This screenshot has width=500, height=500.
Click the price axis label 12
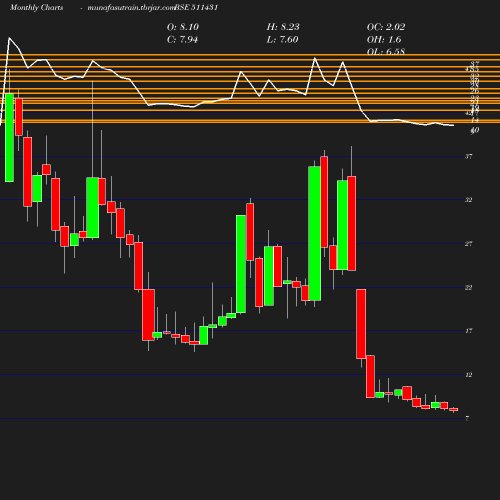click(x=469, y=375)
